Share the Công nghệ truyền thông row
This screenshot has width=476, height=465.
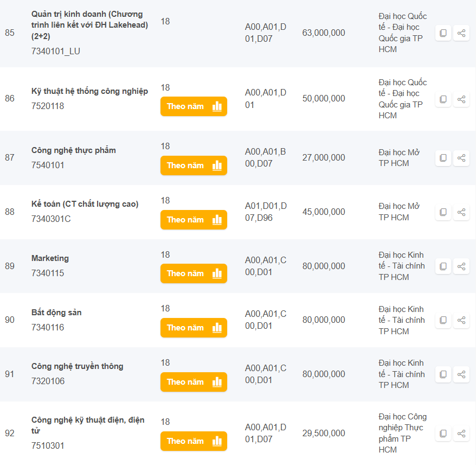[x=461, y=374]
